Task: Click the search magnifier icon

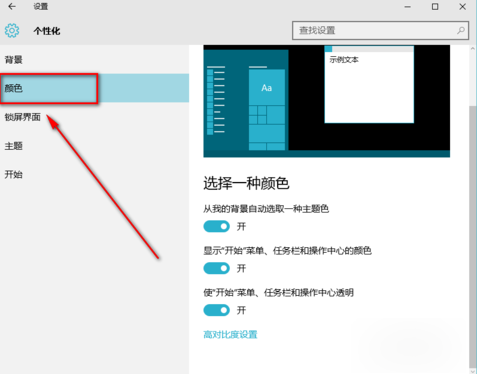Action: click(461, 31)
